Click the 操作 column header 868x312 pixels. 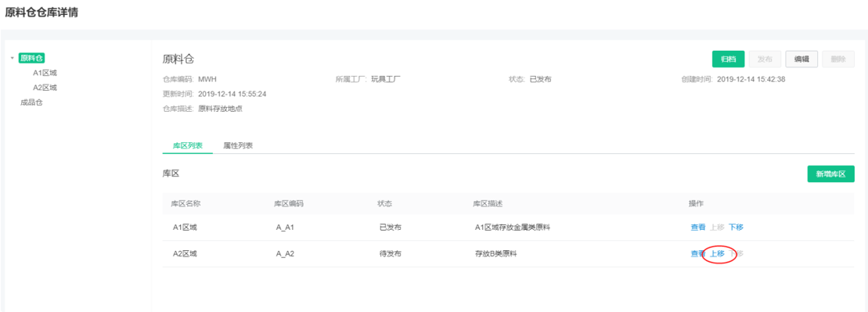tap(696, 203)
